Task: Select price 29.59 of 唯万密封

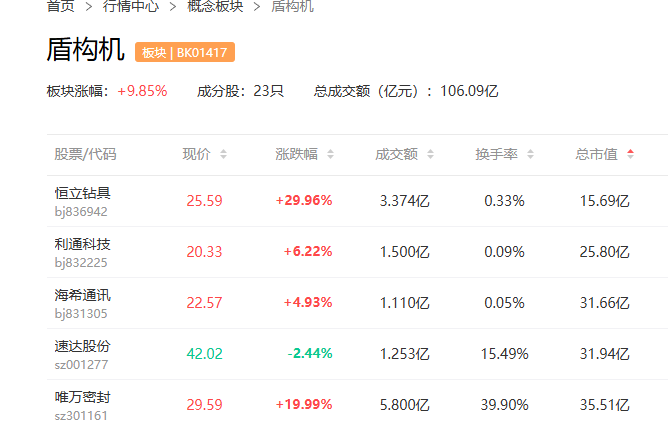Action: pyautogui.click(x=204, y=405)
